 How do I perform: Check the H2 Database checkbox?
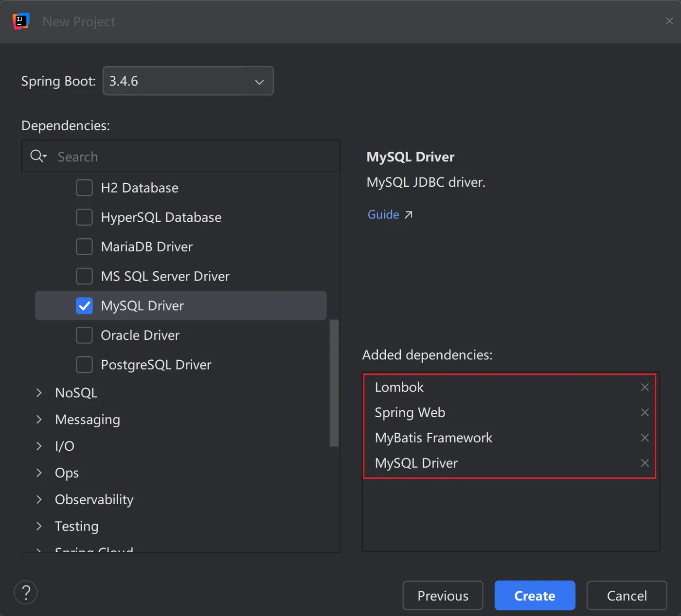click(84, 188)
